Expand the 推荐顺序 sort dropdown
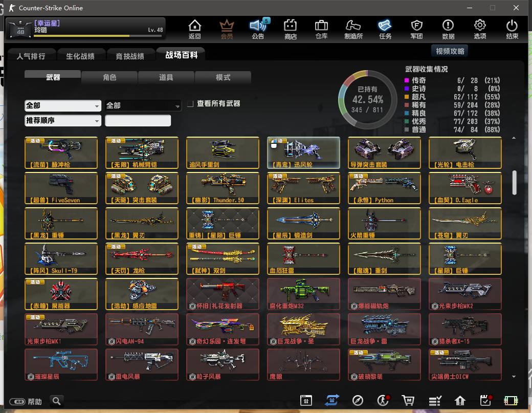 [63, 120]
